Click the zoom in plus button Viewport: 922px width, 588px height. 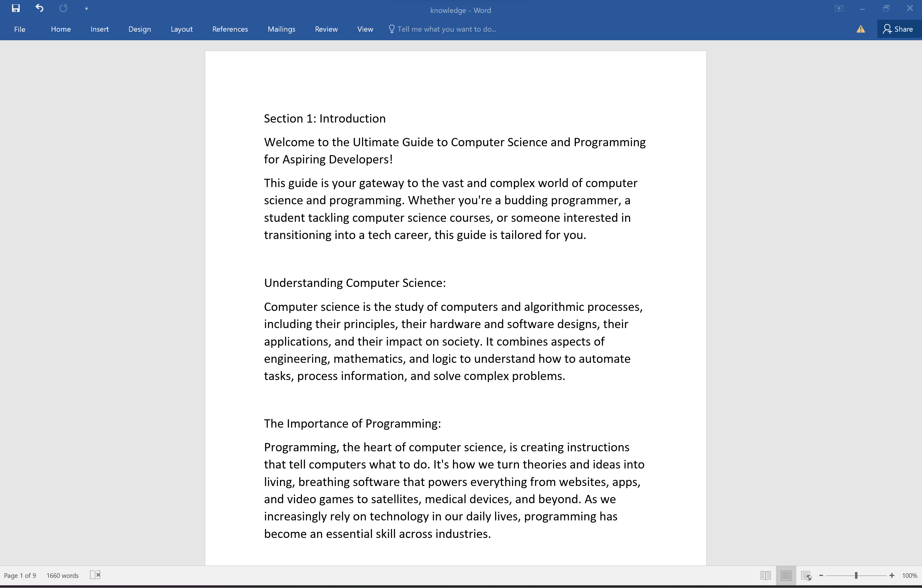tap(892, 575)
